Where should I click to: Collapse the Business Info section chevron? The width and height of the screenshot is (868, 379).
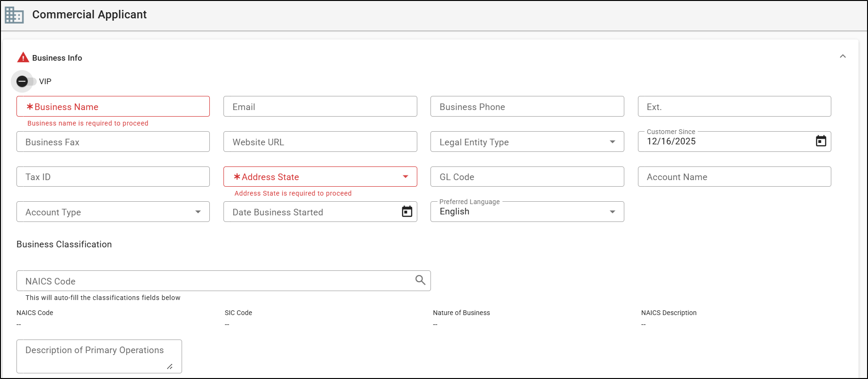[x=843, y=56]
